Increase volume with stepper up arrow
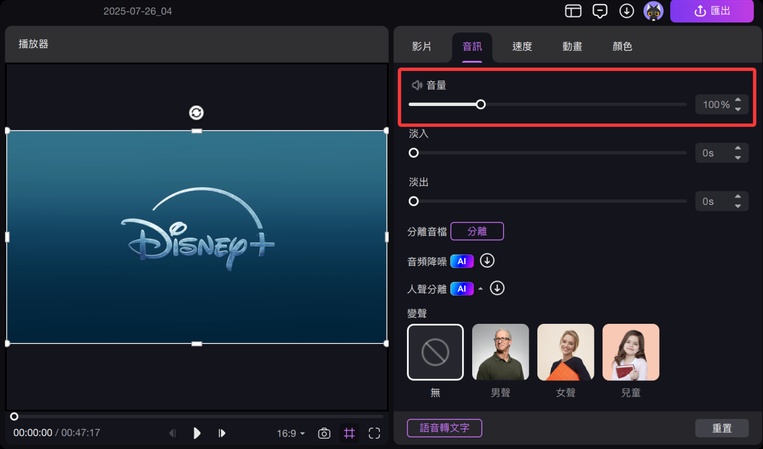This screenshot has width=763, height=449. 738,100
